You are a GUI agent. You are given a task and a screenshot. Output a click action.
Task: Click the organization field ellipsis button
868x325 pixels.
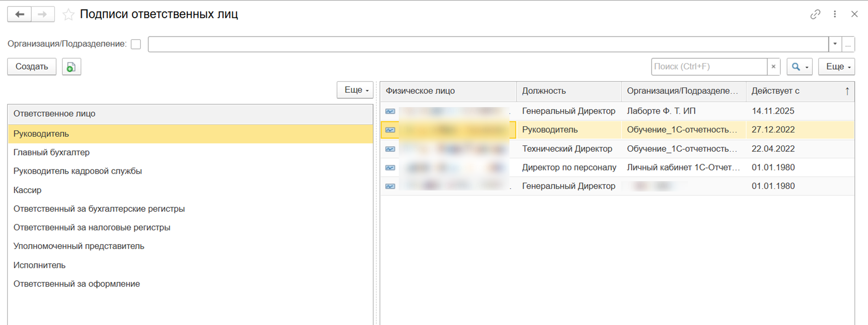coord(848,44)
